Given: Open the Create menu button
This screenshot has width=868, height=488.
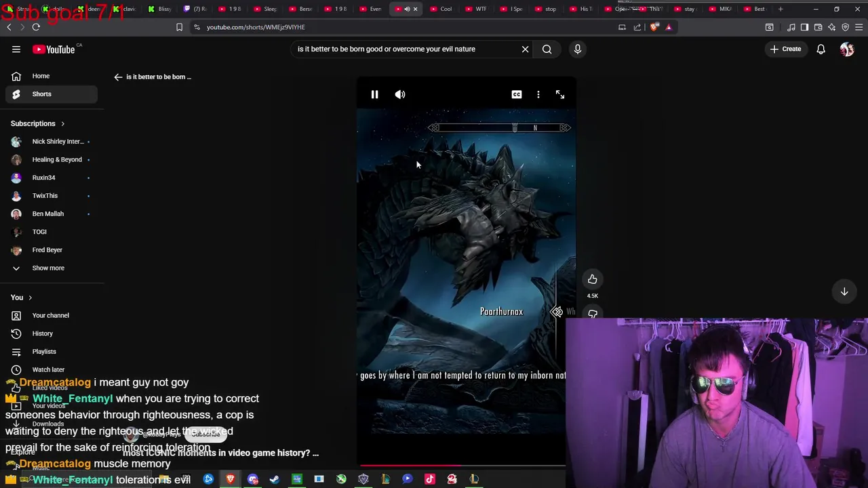Looking at the screenshot, I should pos(785,49).
